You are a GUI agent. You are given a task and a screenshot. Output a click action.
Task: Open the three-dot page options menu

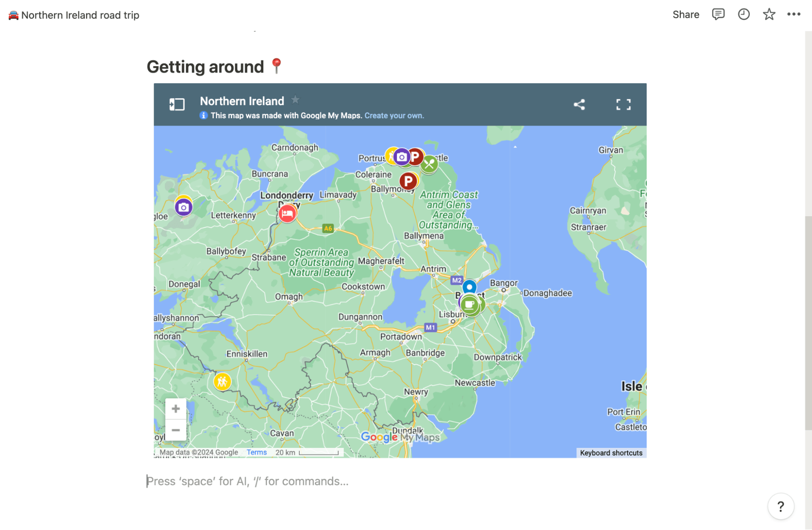pyautogui.click(x=793, y=14)
